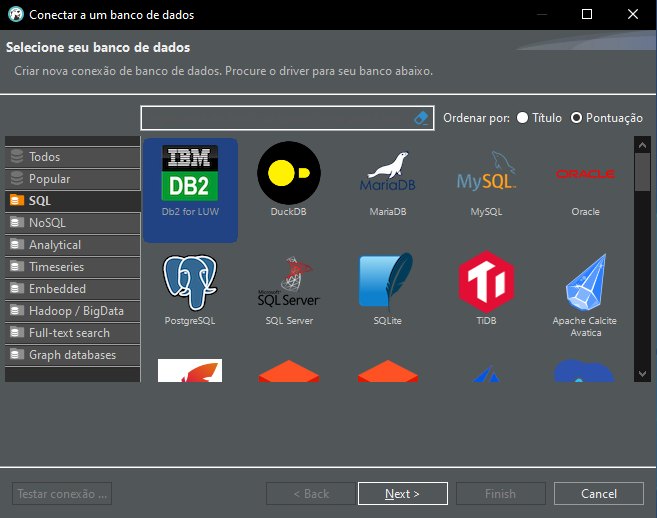Show the Full-text search category
The height and width of the screenshot is (518, 657).
[x=72, y=333]
